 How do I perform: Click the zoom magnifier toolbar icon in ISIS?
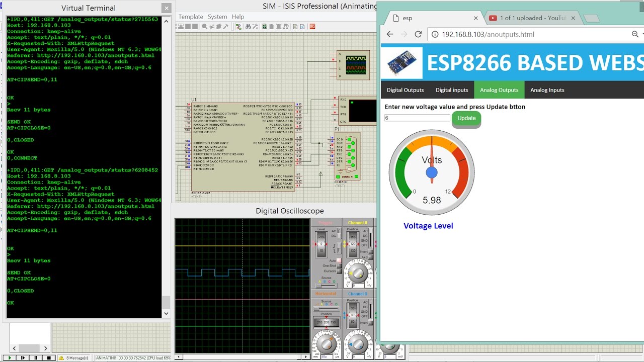(204, 26)
